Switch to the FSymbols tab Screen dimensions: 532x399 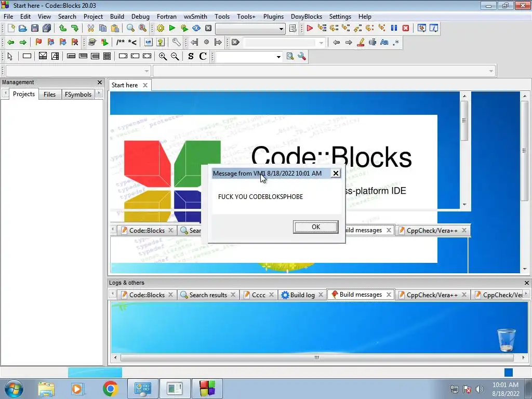(78, 95)
